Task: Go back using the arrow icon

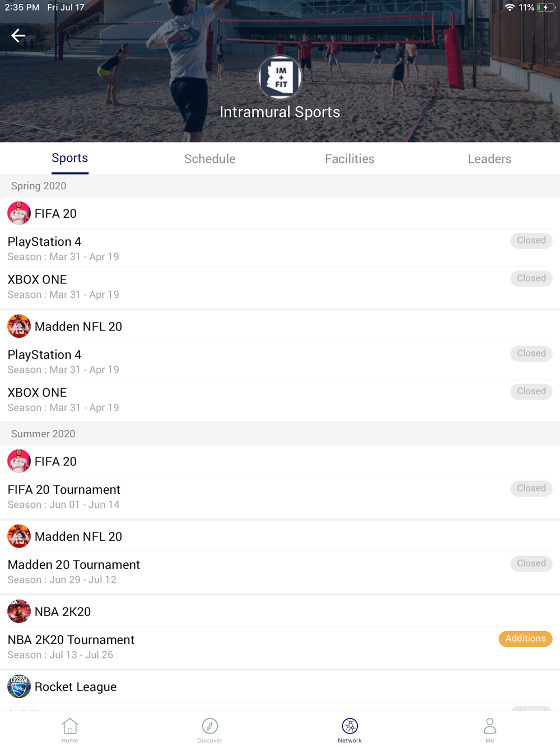Action: pyautogui.click(x=18, y=36)
